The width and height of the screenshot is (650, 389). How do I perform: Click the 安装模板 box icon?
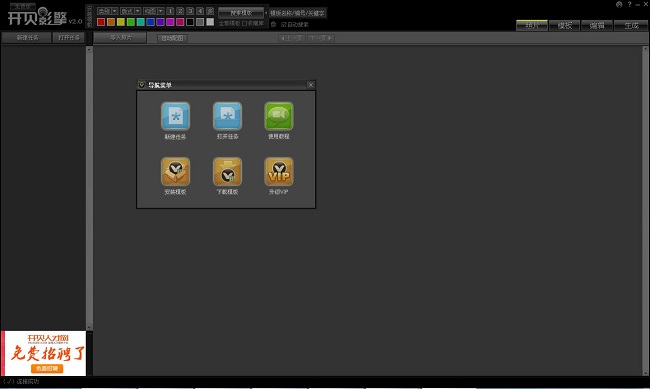click(175, 171)
